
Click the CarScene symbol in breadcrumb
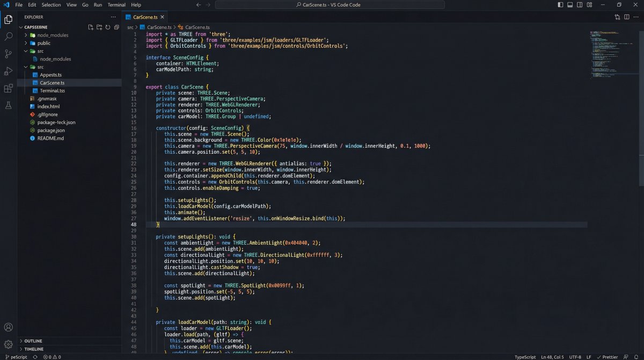click(193, 27)
